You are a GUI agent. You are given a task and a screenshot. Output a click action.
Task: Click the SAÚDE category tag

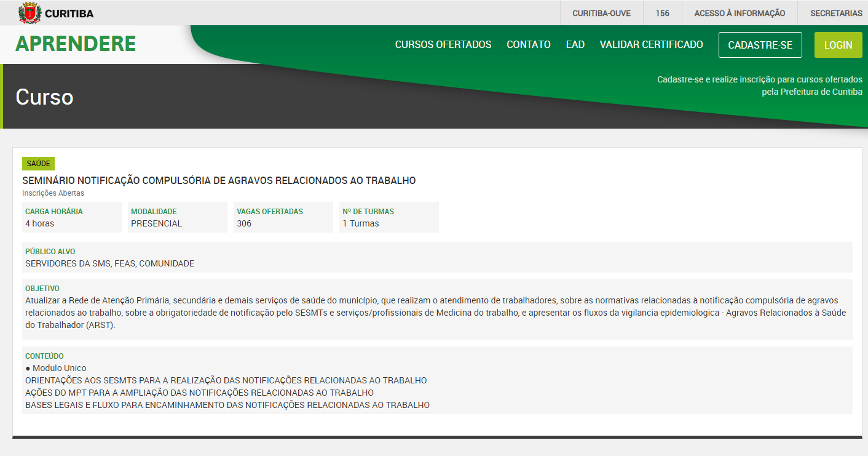(38, 164)
